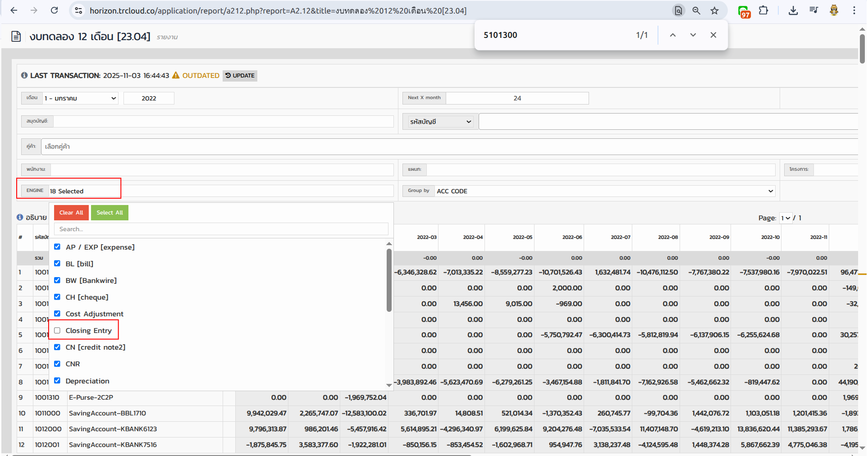
Task: Open the month dropdown showing มกราคม
Action: (x=80, y=98)
